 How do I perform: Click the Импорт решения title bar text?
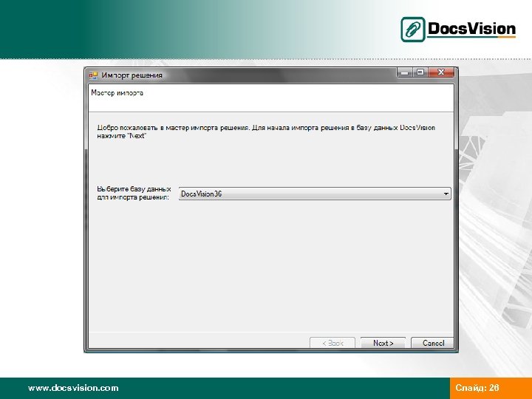tap(132, 75)
